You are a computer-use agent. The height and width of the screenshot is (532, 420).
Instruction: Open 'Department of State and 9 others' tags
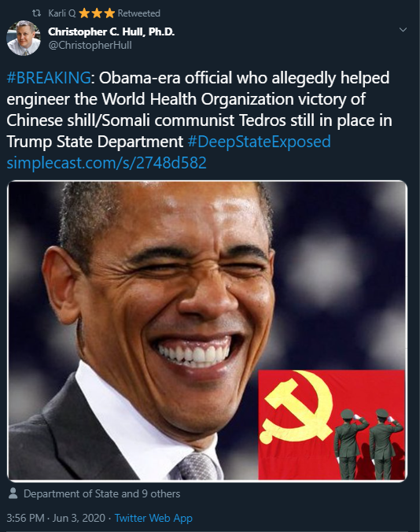coord(101,493)
